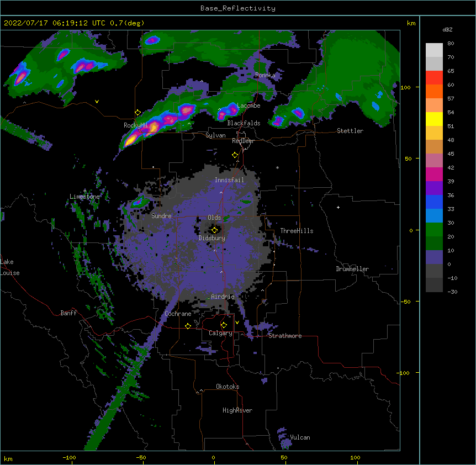The width and height of the screenshot is (476, 465).
Task: Click the HighRiver town label
Action: coord(237,410)
